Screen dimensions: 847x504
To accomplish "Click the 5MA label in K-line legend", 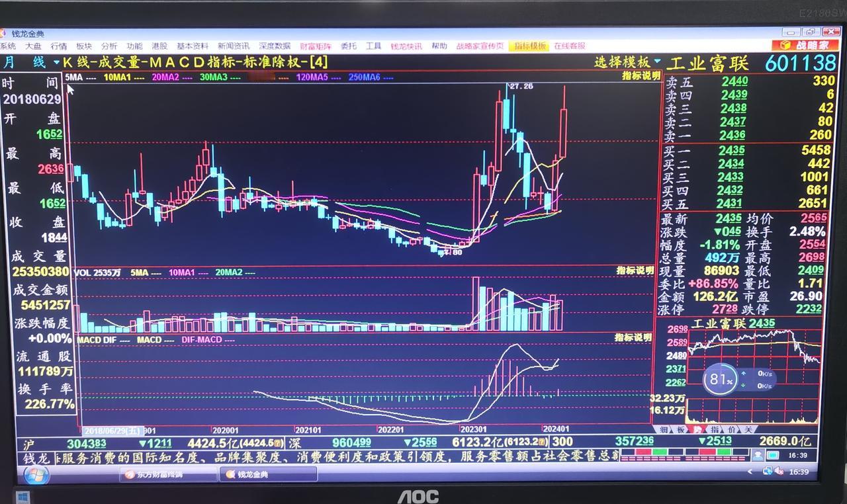I will click(74, 77).
